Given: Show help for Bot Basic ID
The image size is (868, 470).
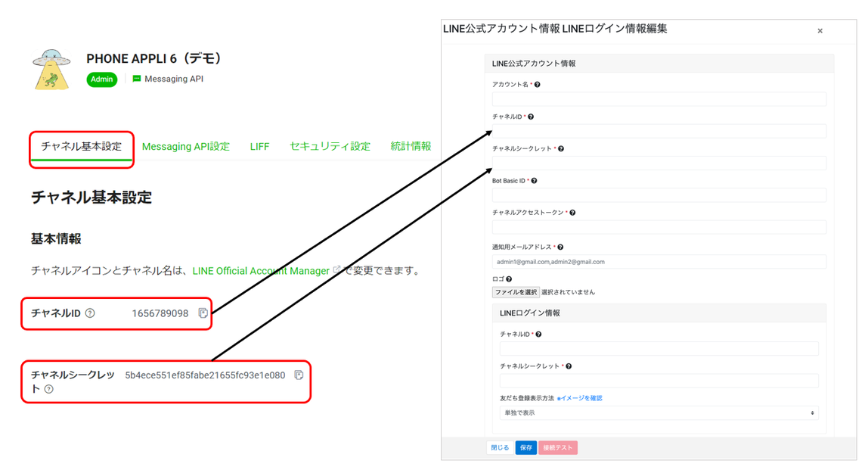Looking at the screenshot, I should coord(534,181).
